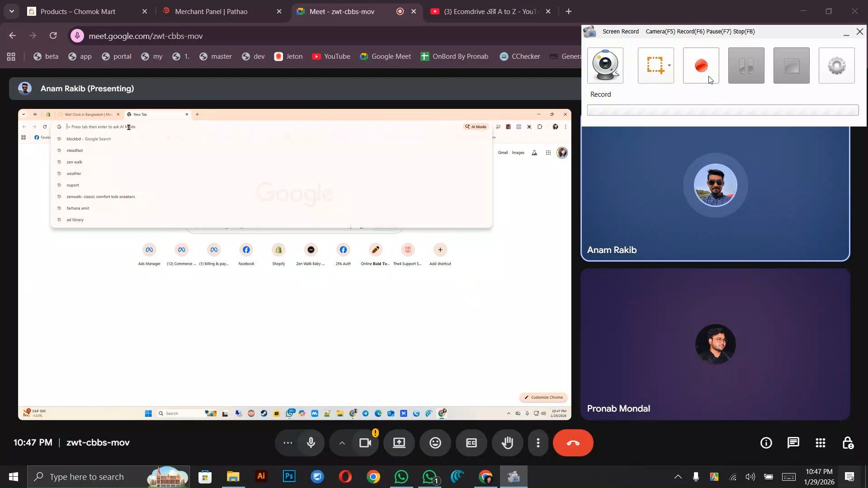This screenshot has width=868, height=488.
Task: Open region selection dropdown arrow
Action: click(669, 66)
